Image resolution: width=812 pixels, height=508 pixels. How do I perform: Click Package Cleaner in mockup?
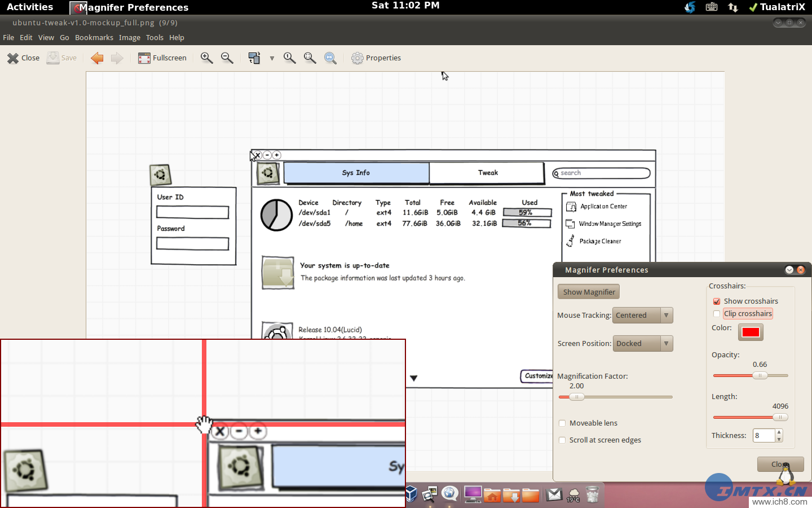coord(594,241)
